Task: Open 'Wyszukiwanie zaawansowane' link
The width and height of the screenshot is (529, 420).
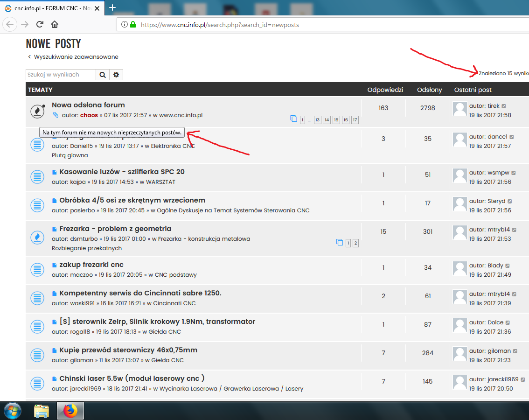Action: point(76,57)
